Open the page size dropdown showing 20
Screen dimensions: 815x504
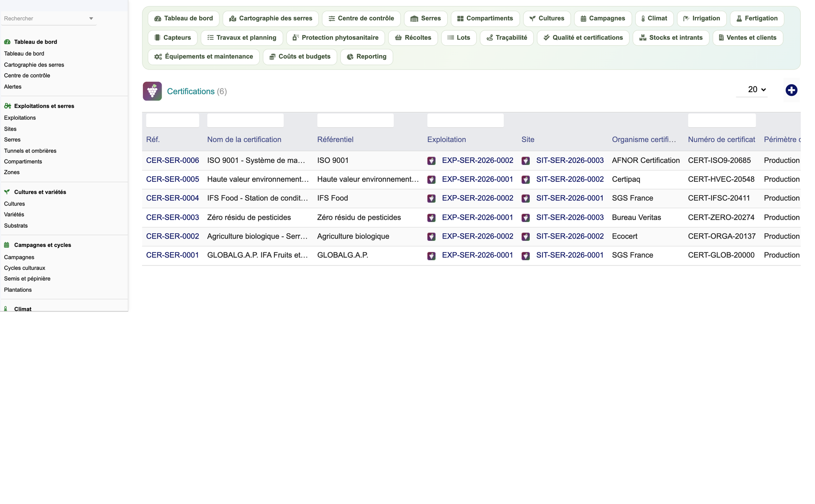tap(752, 90)
